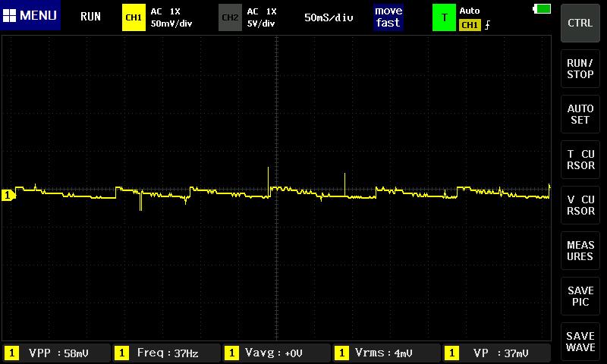Change the Auto trigger mode
The image size is (607, 364).
pos(470,11)
